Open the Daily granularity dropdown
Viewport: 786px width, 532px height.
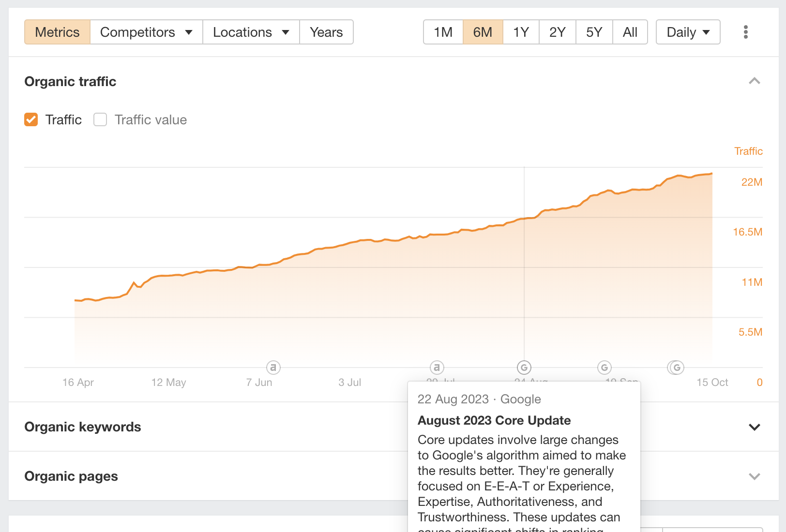pyautogui.click(x=688, y=32)
